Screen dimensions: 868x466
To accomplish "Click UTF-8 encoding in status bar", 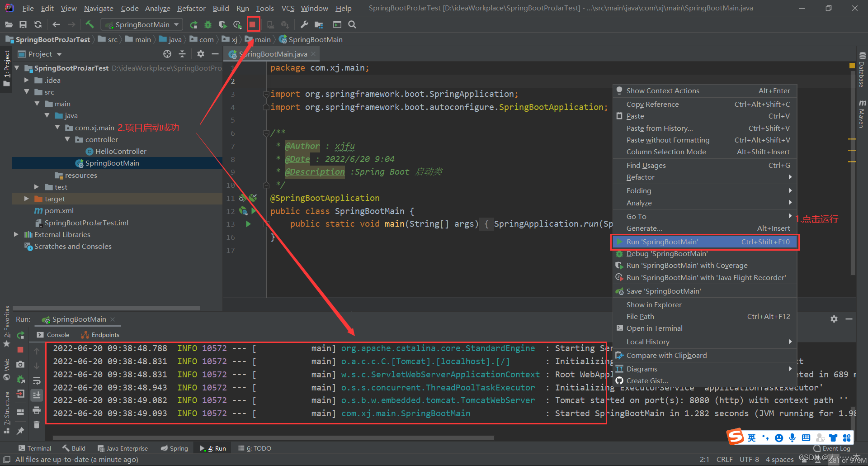I will tap(749, 459).
